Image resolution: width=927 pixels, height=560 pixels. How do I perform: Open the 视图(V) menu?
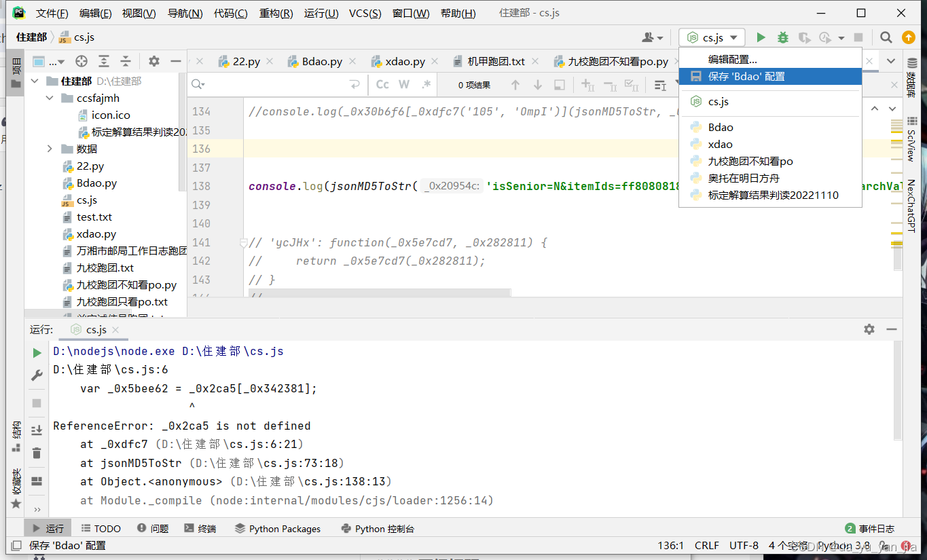[x=139, y=12]
